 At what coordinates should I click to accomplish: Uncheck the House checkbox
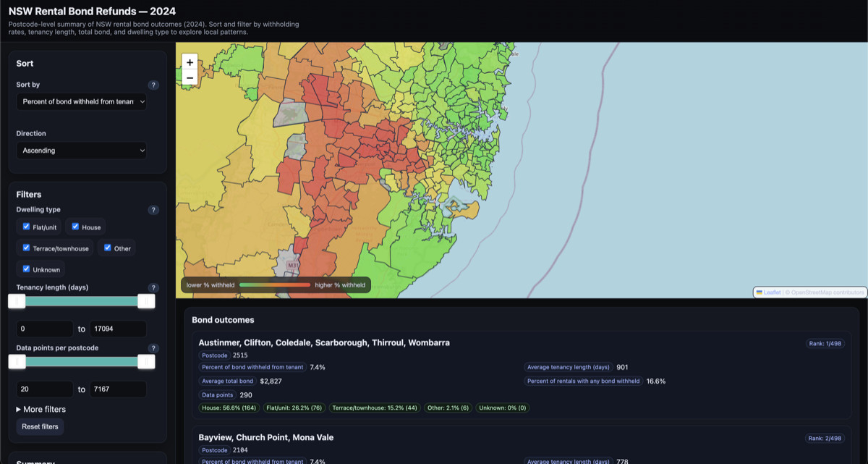coord(75,227)
